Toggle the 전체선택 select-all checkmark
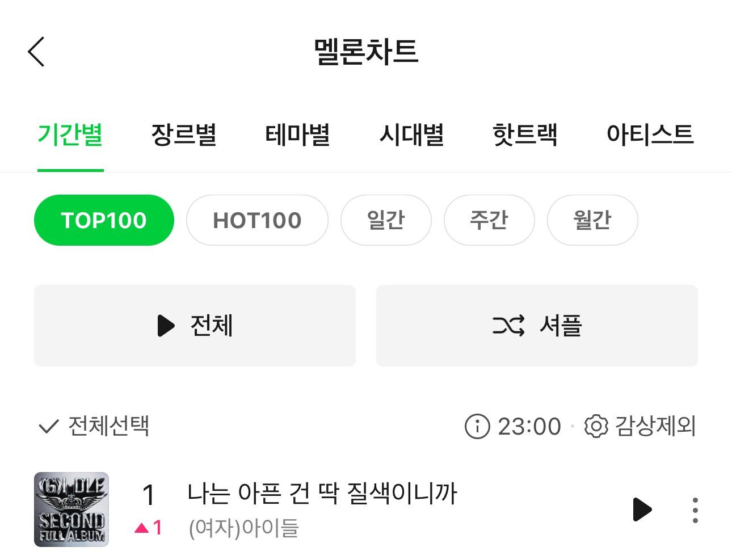This screenshot has height=560, width=732. tap(49, 426)
